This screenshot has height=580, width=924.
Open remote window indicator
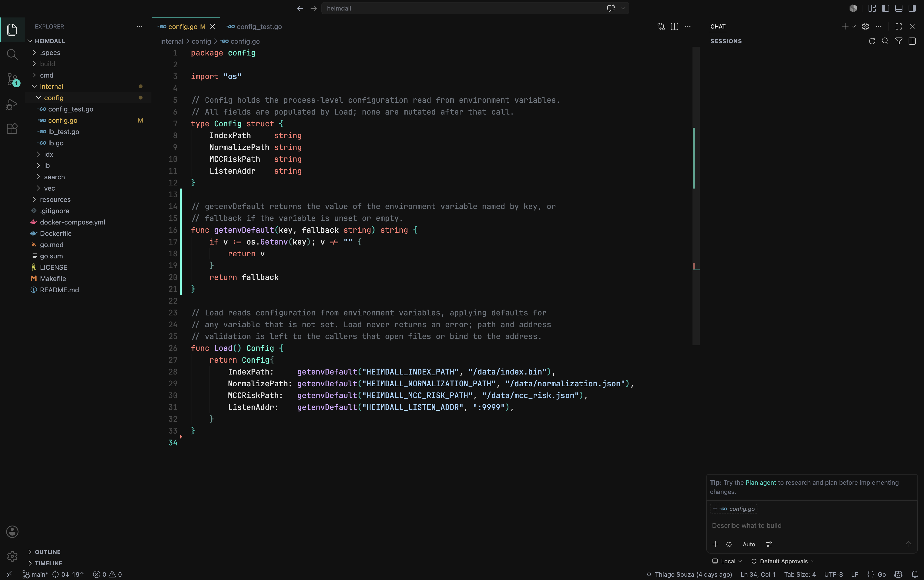pos(9,574)
